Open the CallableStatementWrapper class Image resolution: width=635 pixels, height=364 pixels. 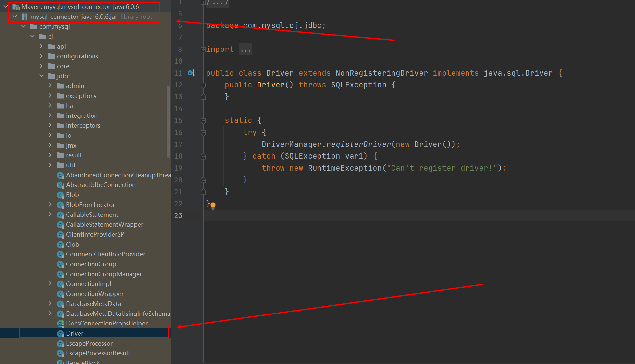pyautogui.click(x=104, y=224)
